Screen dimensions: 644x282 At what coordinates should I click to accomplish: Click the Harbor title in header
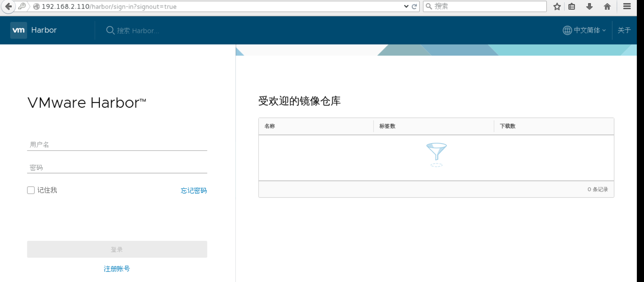point(44,30)
